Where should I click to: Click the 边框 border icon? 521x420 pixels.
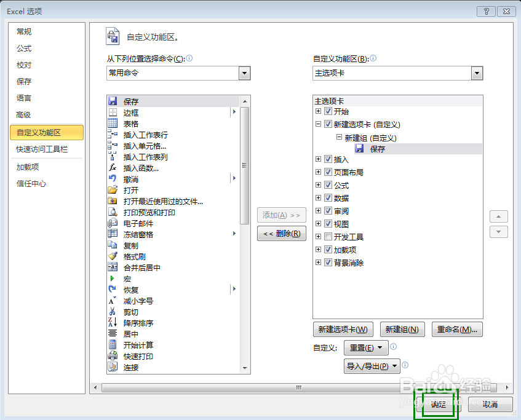113,113
